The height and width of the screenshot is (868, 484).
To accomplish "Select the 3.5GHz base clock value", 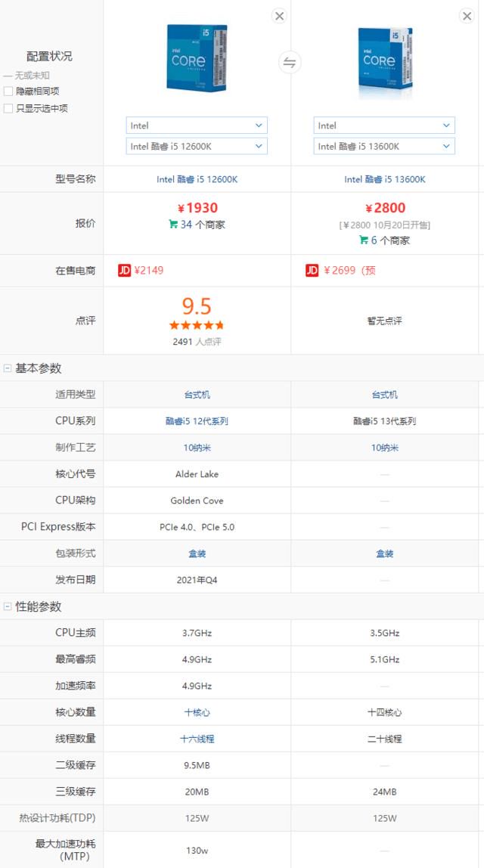I will (x=384, y=633).
